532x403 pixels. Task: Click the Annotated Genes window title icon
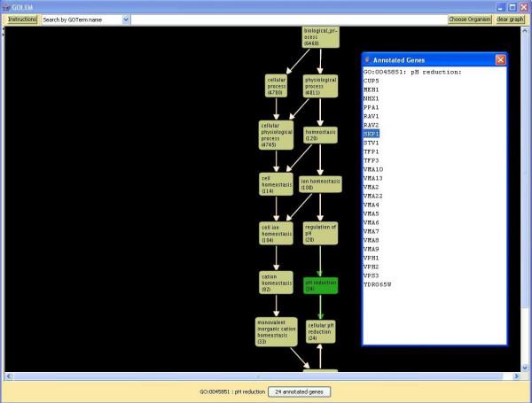pos(369,59)
